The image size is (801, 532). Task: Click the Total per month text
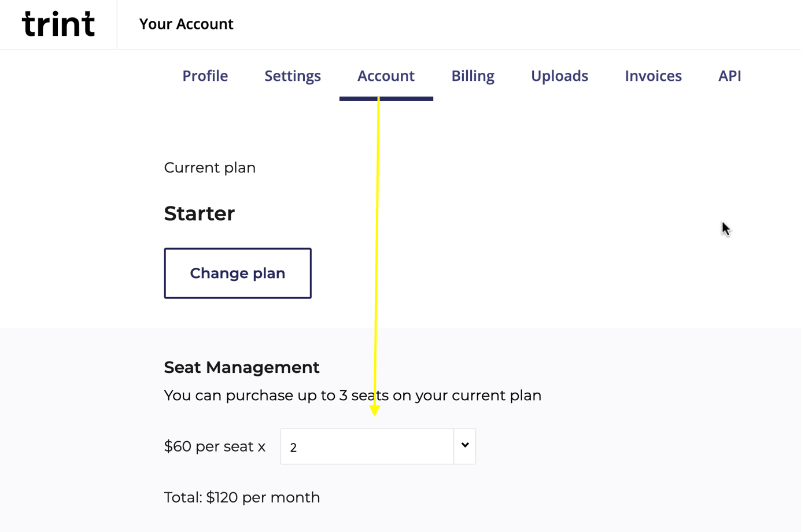[242, 497]
